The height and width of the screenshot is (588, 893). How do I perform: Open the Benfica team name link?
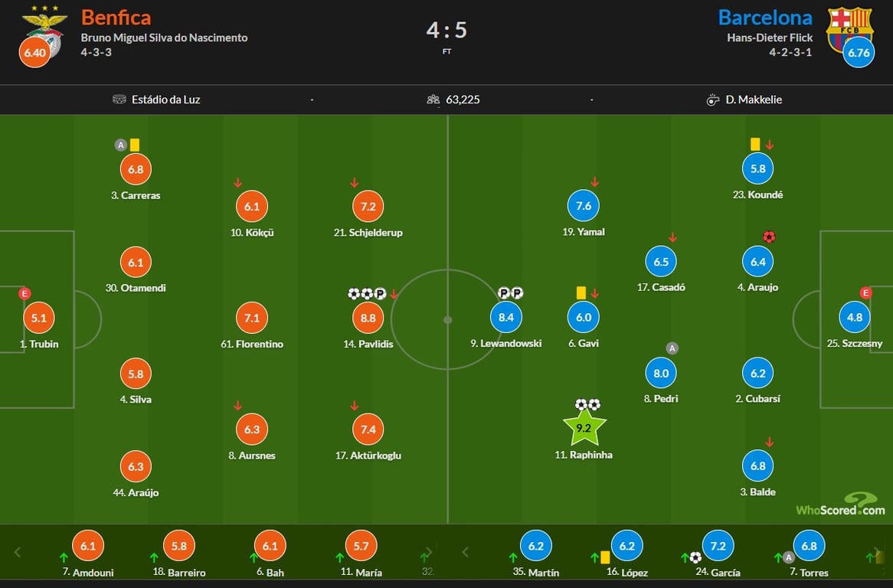(116, 17)
